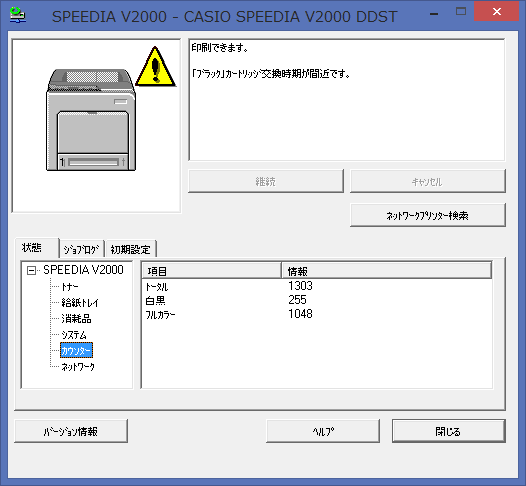Select the トータル row in counter list
This screenshot has height=486, width=526.
coord(317,286)
